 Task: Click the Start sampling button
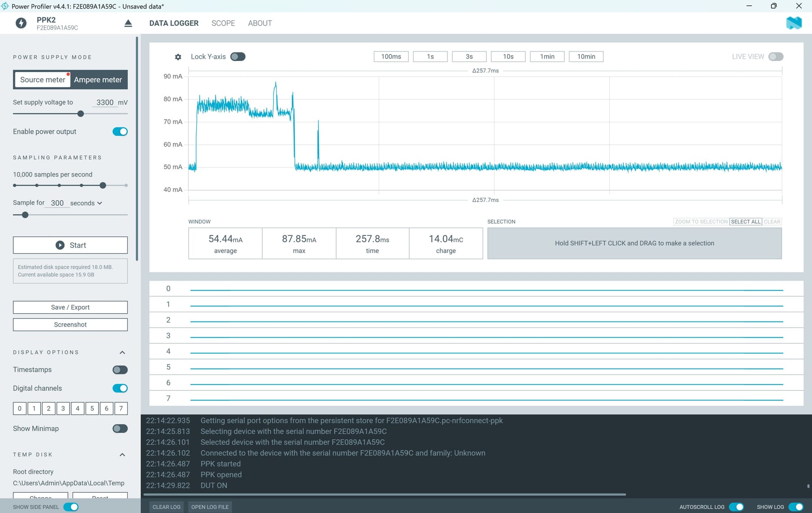coord(70,245)
